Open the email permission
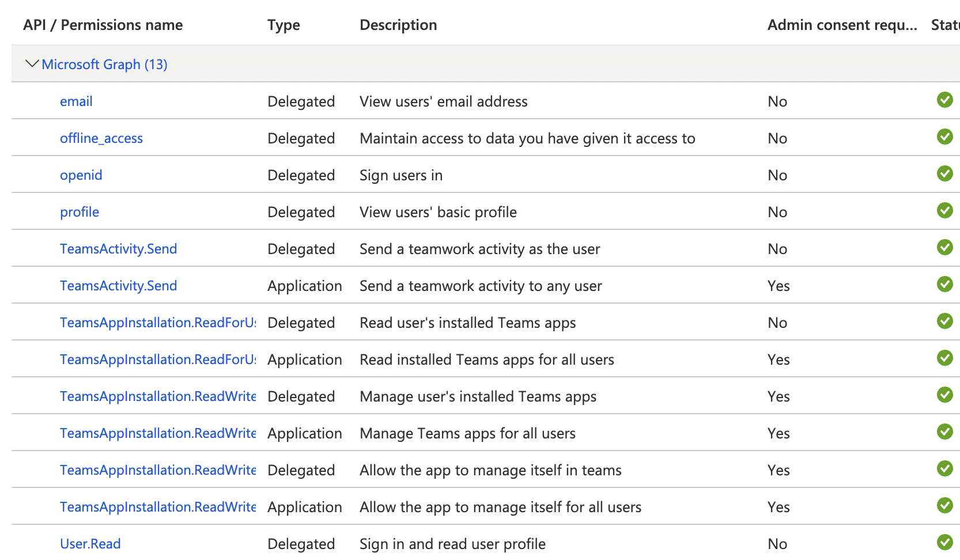The width and height of the screenshot is (960, 560). [x=76, y=101]
